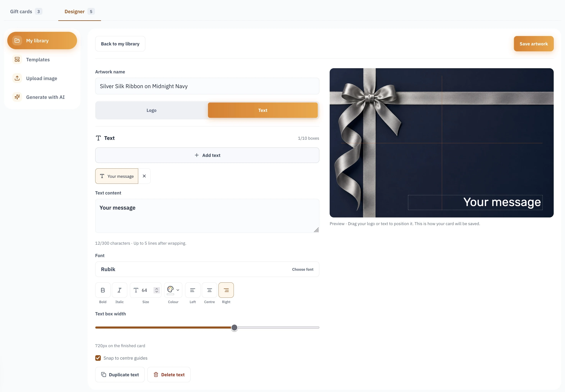
Task: Open the text Colour palette dropdown
Action: (x=173, y=290)
